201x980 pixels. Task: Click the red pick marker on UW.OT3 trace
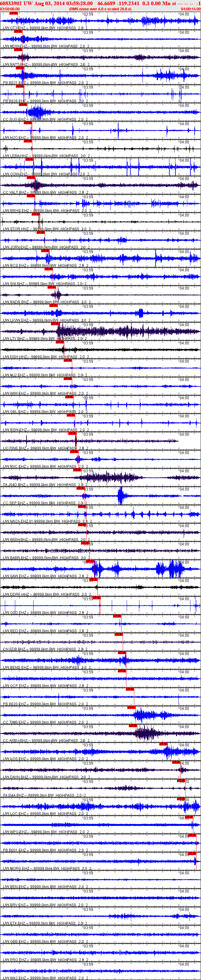13,13
